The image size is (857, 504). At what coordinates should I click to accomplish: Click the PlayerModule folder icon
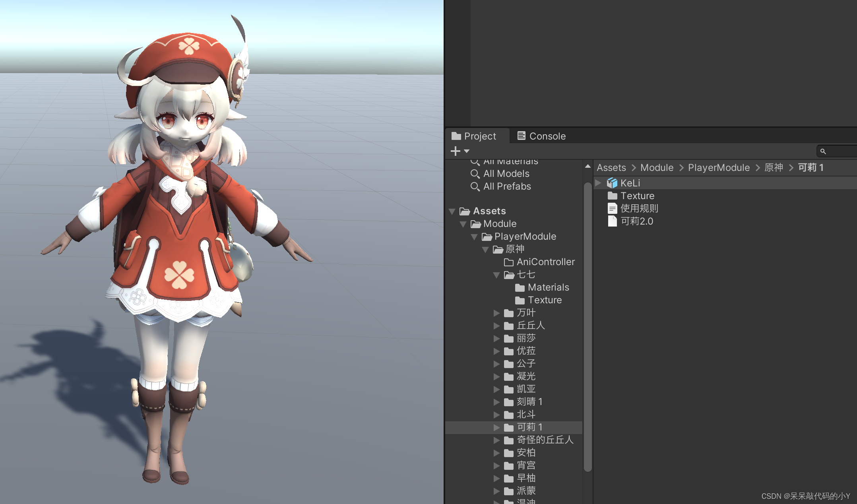(487, 236)
